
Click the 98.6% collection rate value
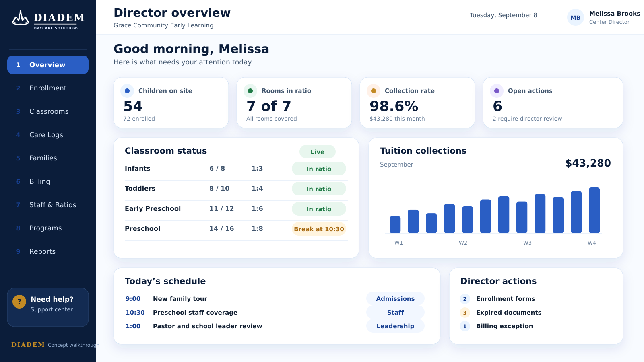tap(394, 106)
